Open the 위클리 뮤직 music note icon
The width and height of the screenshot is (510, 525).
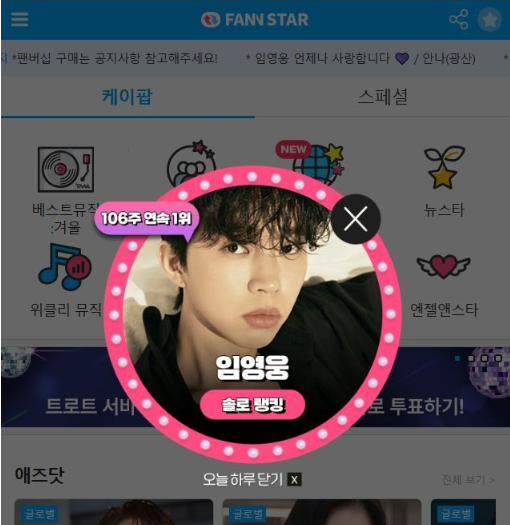point(64,267)
